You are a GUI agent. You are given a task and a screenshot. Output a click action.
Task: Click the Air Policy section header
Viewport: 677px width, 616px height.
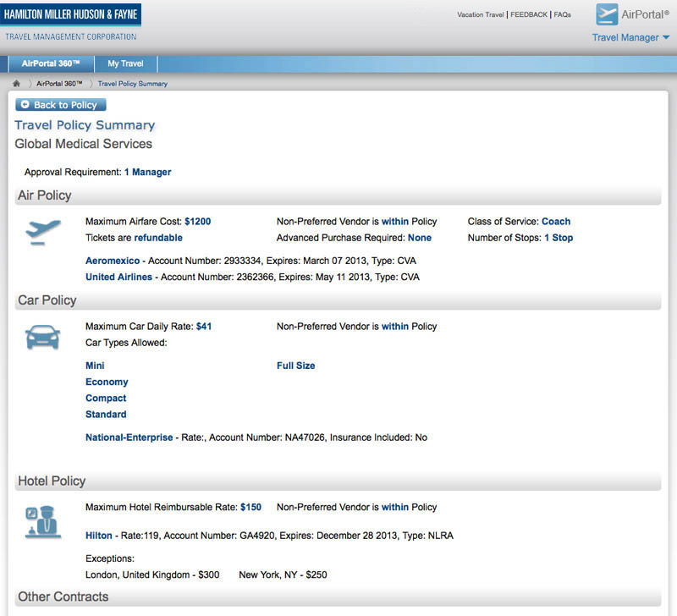pyautogui.click(x=338, y=195)
